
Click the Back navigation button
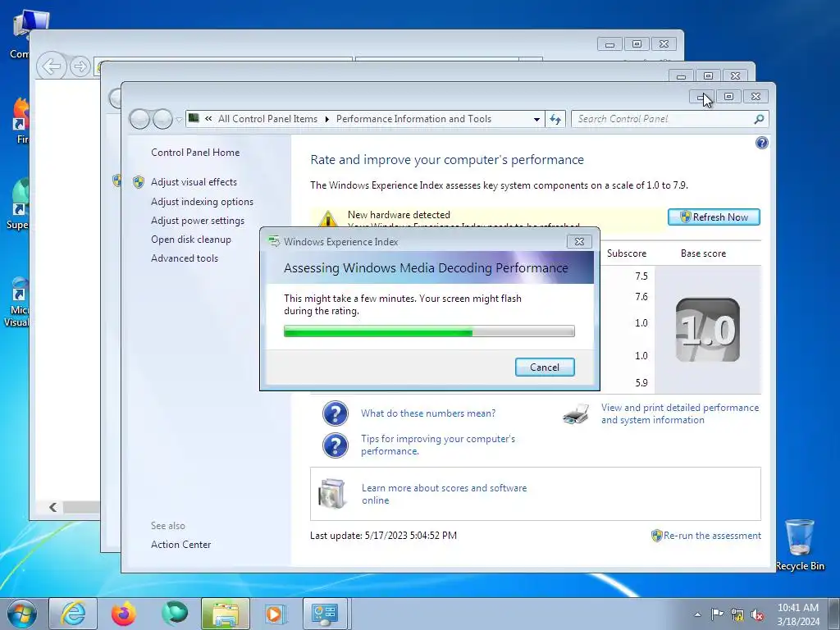coord(139,119)
